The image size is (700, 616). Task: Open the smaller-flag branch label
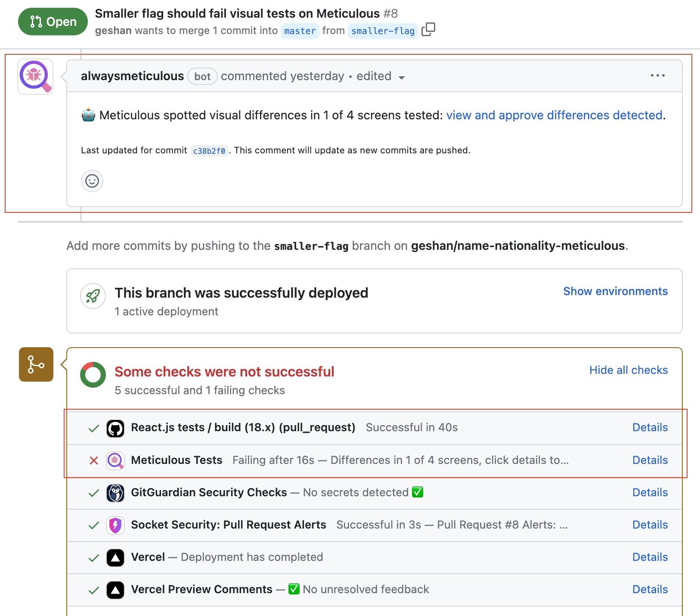click(x=383, y=31)
